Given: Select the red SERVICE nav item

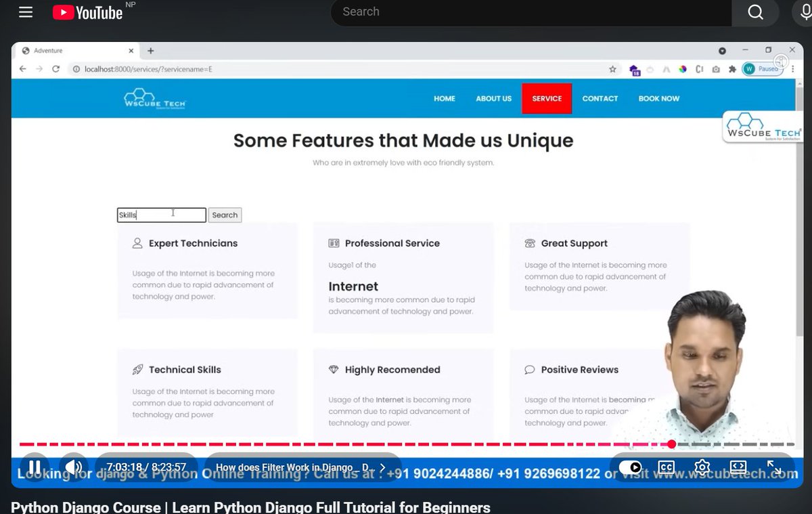Looking at the screenshot, I should [x=547, y=99].
